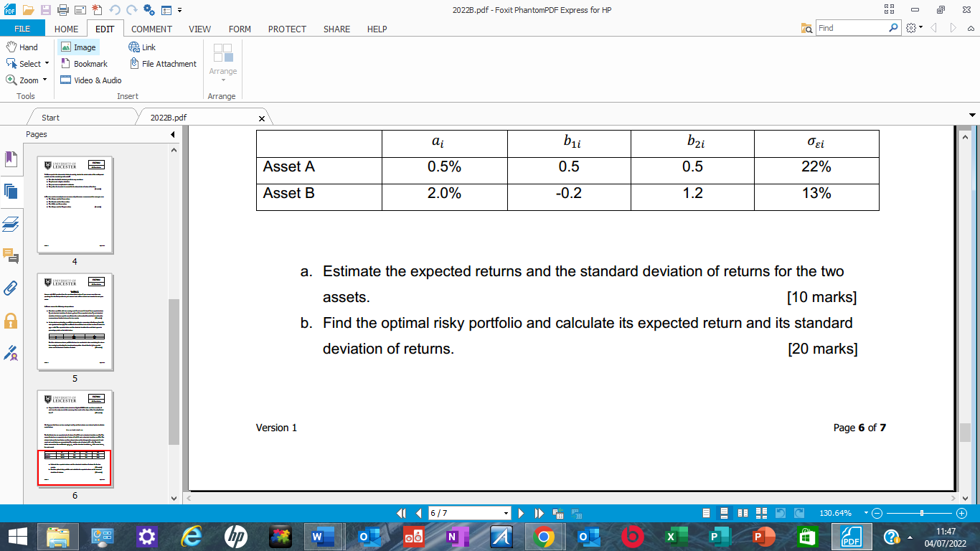Open the Layers panel icon in sidebar
Screen dimensions: 980x551
pyautogui.click(x=11, y=224)
